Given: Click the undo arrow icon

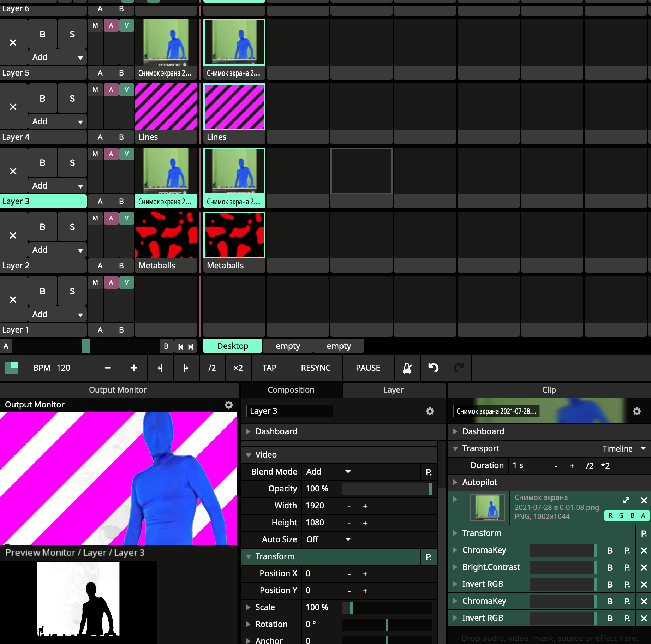Looking at the screenshot, I should [433, 368].
